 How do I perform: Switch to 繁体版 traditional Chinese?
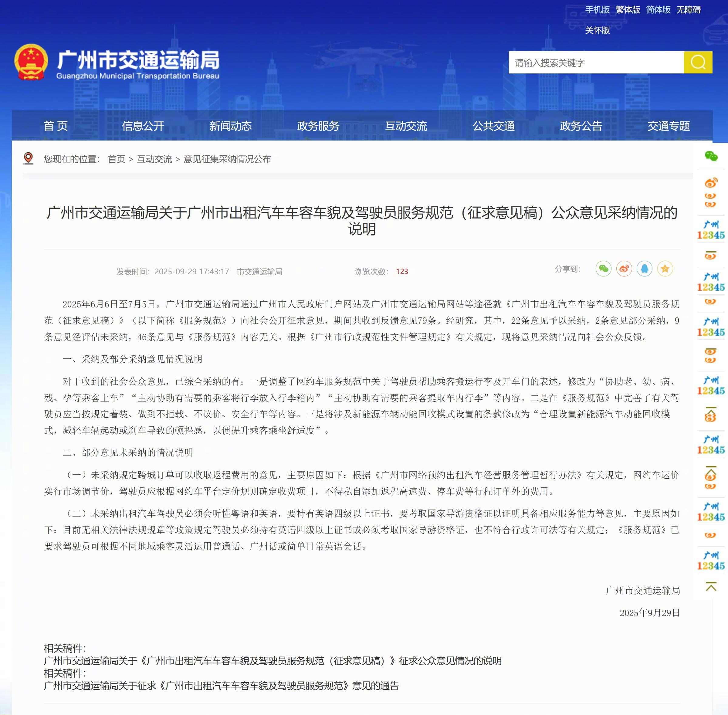(x=627, y=10)
